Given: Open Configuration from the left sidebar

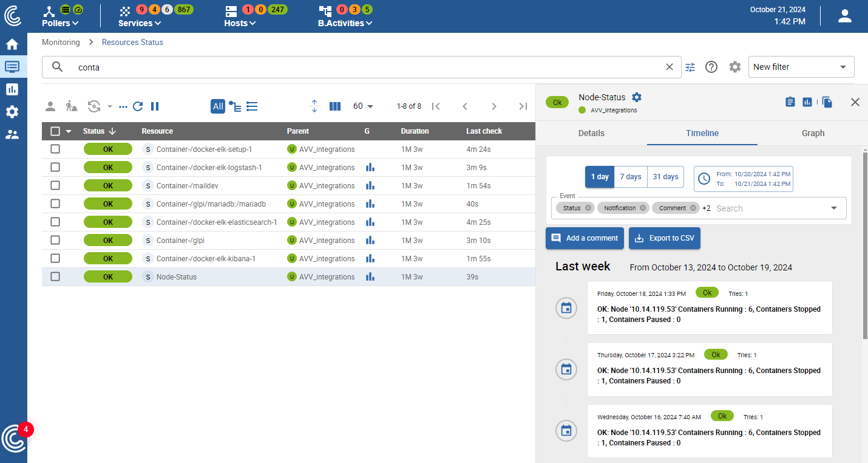Looking at the screenshot, I should point(13,111).
